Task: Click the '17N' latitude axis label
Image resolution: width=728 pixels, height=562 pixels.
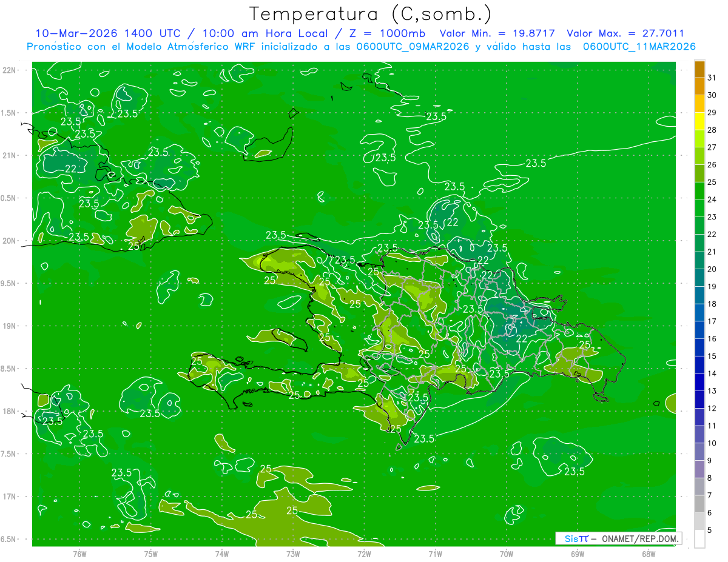Action: pyautogui.click(x=10, y=497)
